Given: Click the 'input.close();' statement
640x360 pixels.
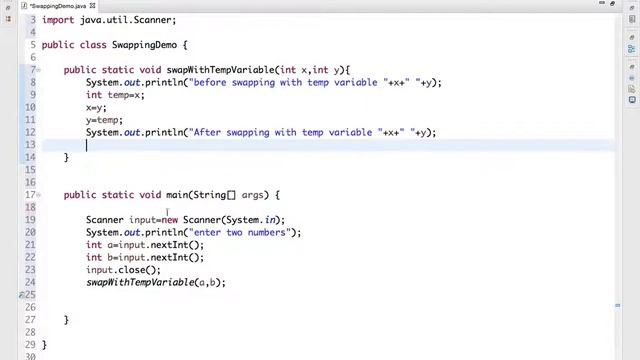Looking at the screenshot, I should [123, 270].
